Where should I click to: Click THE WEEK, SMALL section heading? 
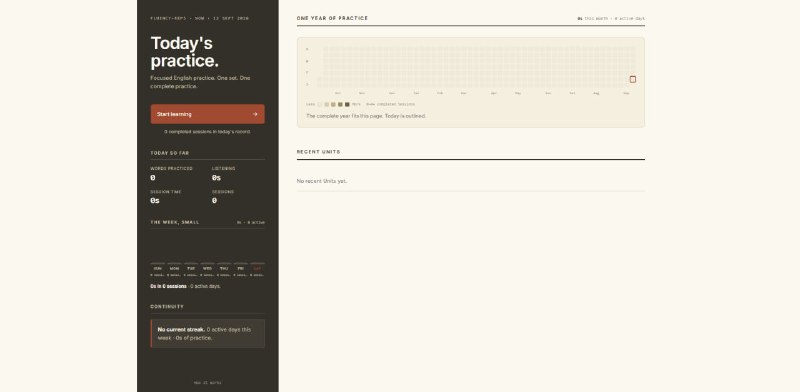[174, 223]
